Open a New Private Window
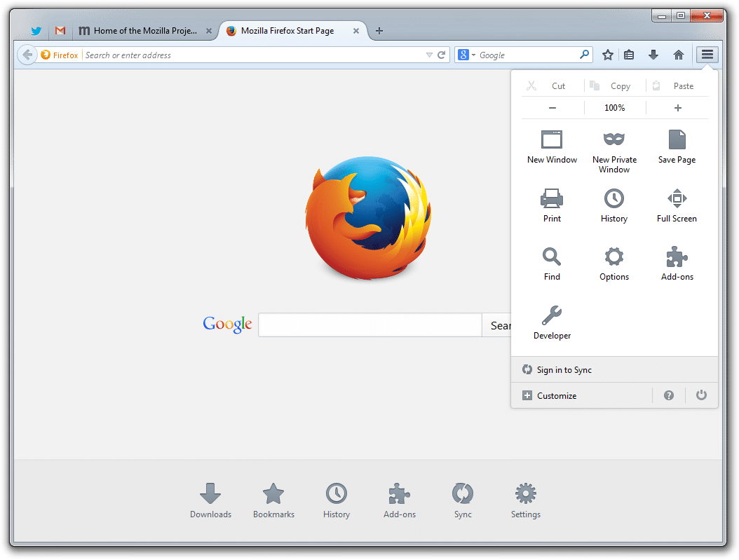This screenshot has width=739, height=560. click(x=614, y=150)
